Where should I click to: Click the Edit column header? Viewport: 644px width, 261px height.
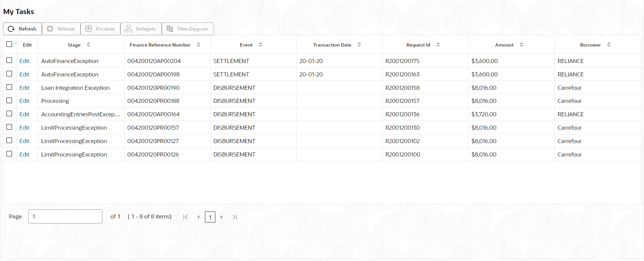point(27,45)
